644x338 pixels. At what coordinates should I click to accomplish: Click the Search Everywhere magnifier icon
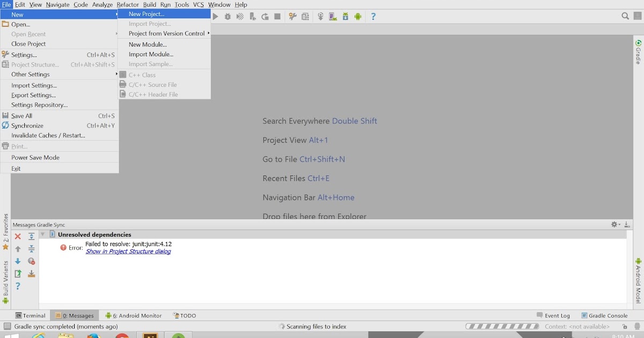[x=625, y=16]
